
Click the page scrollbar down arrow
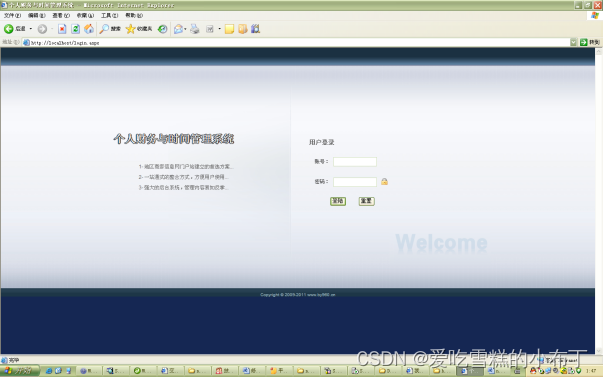(x=599, y=351)
